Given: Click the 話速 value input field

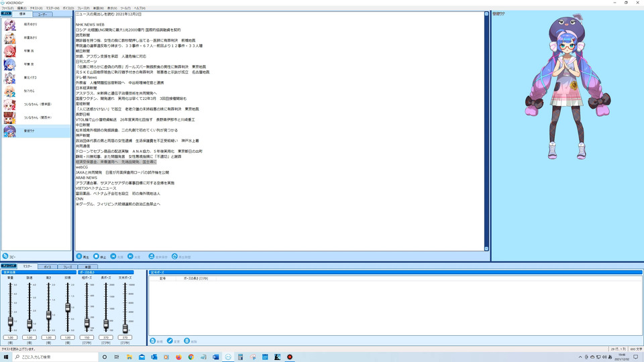Looking at the screenshot, I should (x=30, y=337).
